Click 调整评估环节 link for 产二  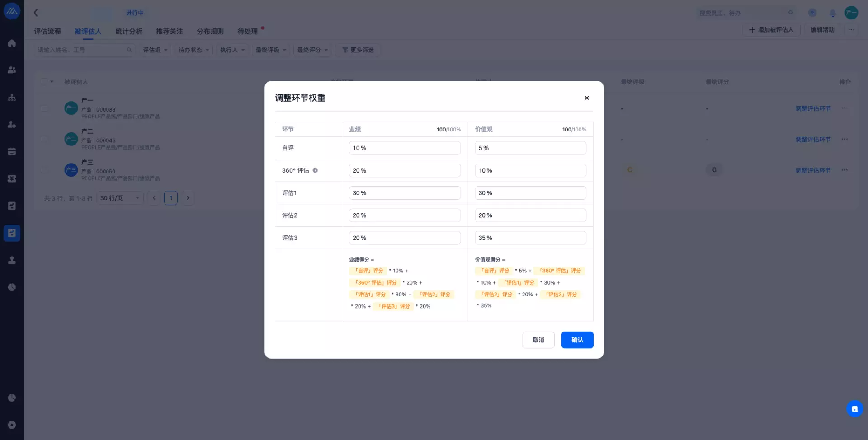pyautogui.click(x=813, y=140)
